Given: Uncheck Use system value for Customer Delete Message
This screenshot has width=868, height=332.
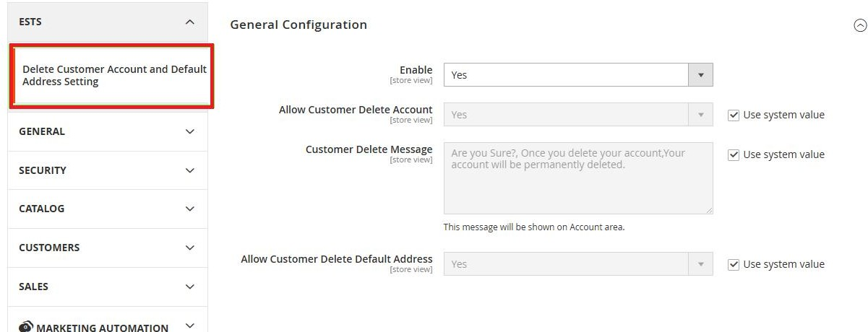Looking at the screenshot, I should [x=734, y=154].
